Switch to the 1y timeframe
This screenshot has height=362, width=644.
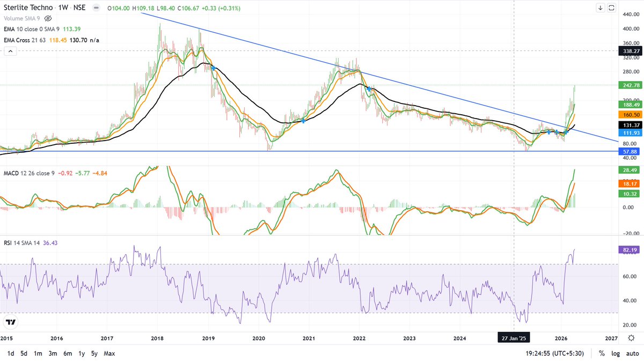point(82,353)
